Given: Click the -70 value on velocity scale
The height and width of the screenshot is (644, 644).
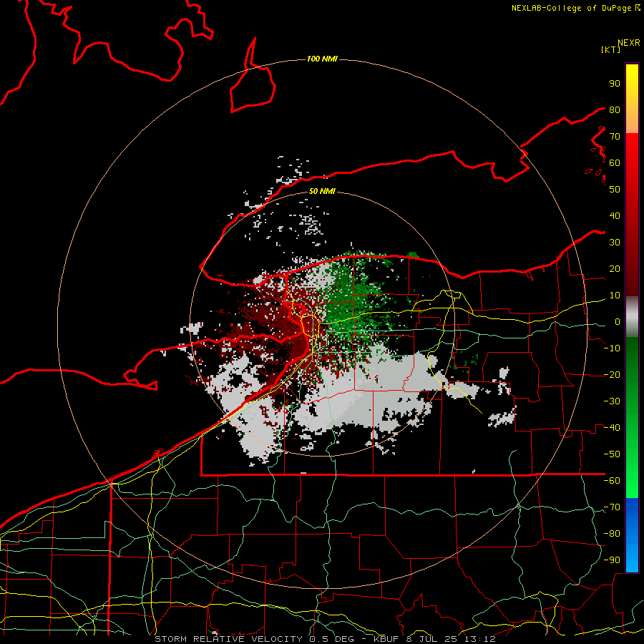Looking at the screenshot, I should pyautogui.click(x=612, y=507).
